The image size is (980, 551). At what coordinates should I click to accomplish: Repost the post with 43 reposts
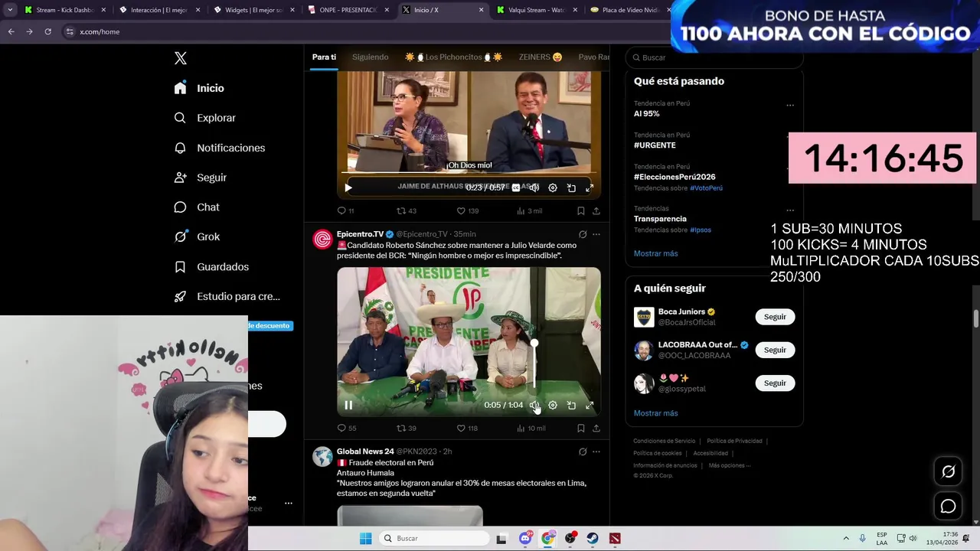[x=407, y=210]
